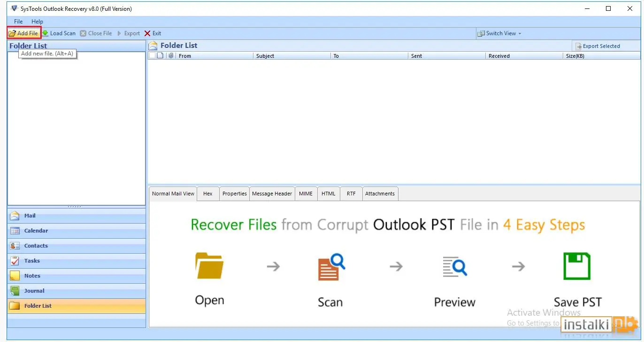Open the Switch View dropdown
644x342 pixels.
click(499, 33)
